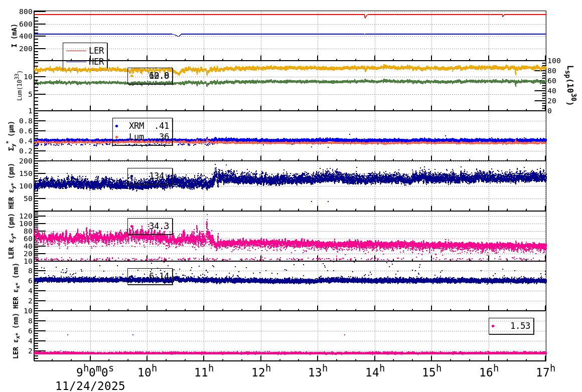Click the yellow luminosity trace legend marker

point(131,76)
